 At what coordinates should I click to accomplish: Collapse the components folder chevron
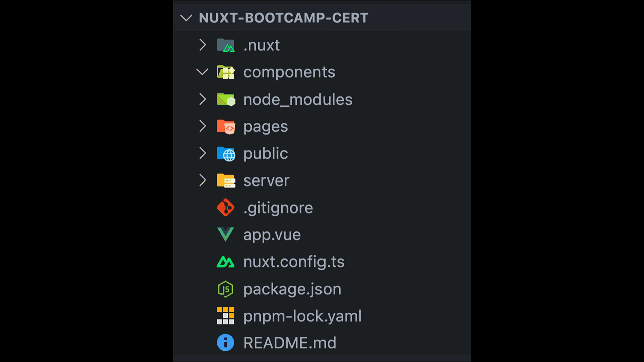coord(202,72)
